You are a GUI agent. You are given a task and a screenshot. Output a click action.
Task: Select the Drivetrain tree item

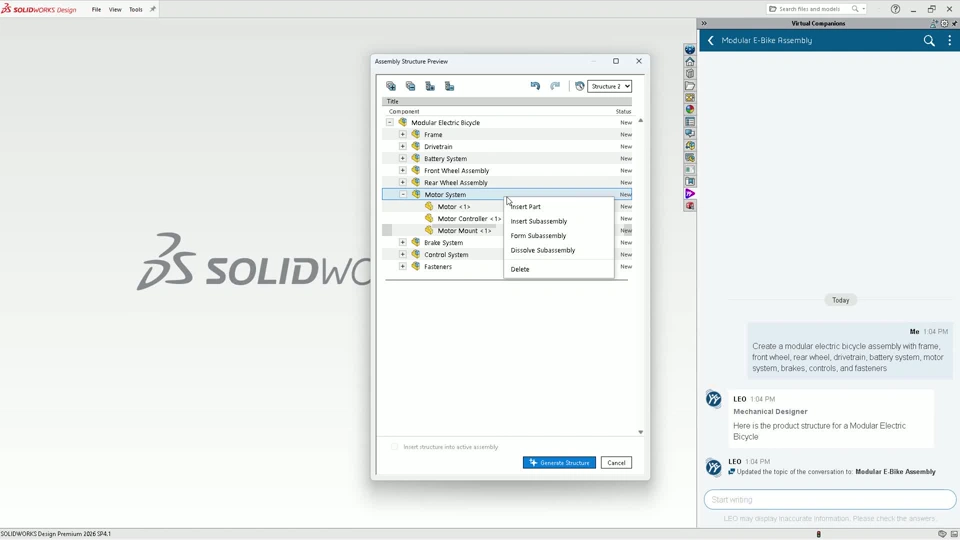pyautogui.click(x=438, y=146)
